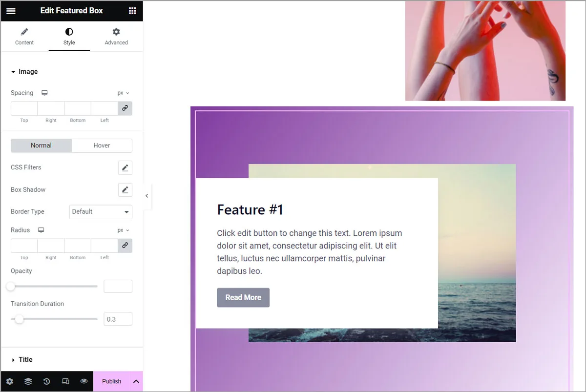Open the revision History icon
This screenshot has width=586, height=392.
[x=47, y=381]
